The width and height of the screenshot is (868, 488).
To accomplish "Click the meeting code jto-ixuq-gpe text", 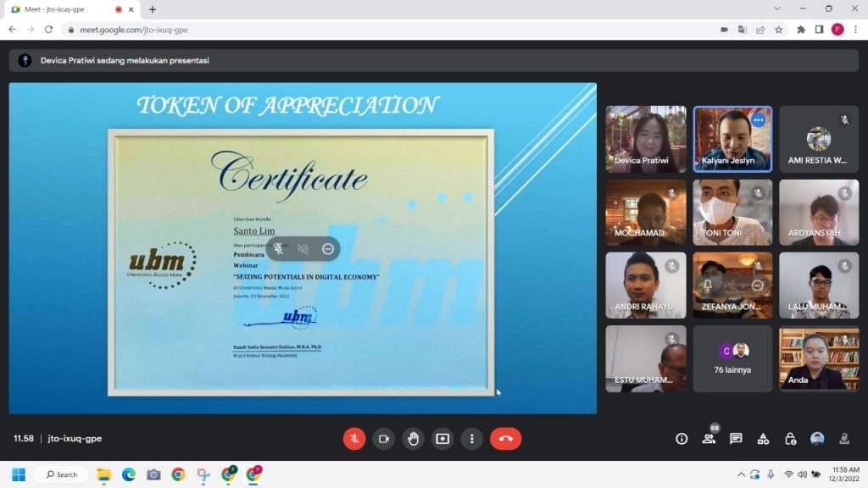I will tap(75, 438).
